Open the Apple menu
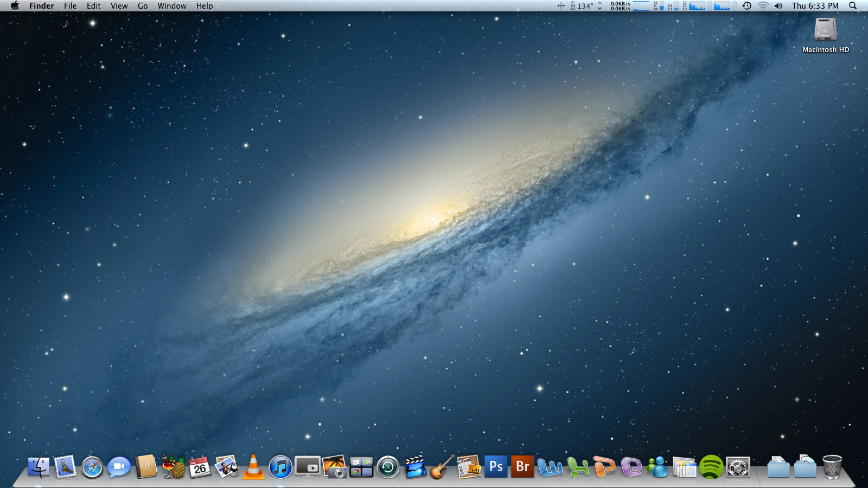The image size is (868, 488). pos(15,6)
